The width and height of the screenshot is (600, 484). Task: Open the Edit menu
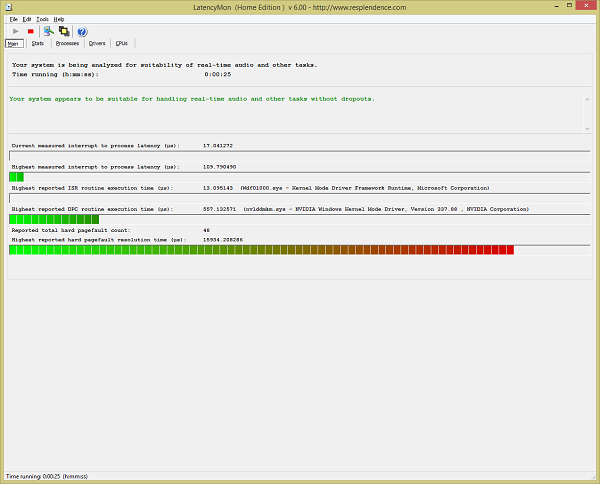[27, 19]
